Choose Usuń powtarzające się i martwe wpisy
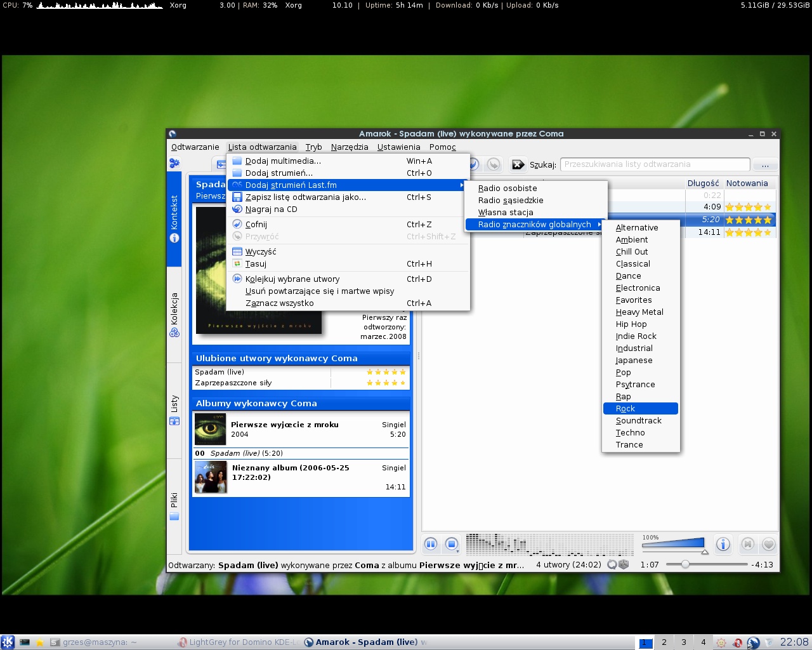812x650 pixels. [x=348, y=291]
